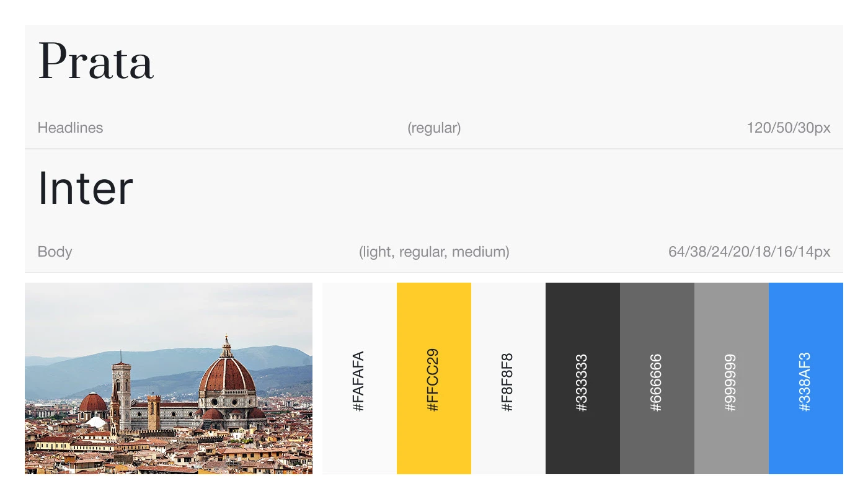The image size is (868, 499).
Task: Click the bell tower in Florence photo
Action: point(121,391)
